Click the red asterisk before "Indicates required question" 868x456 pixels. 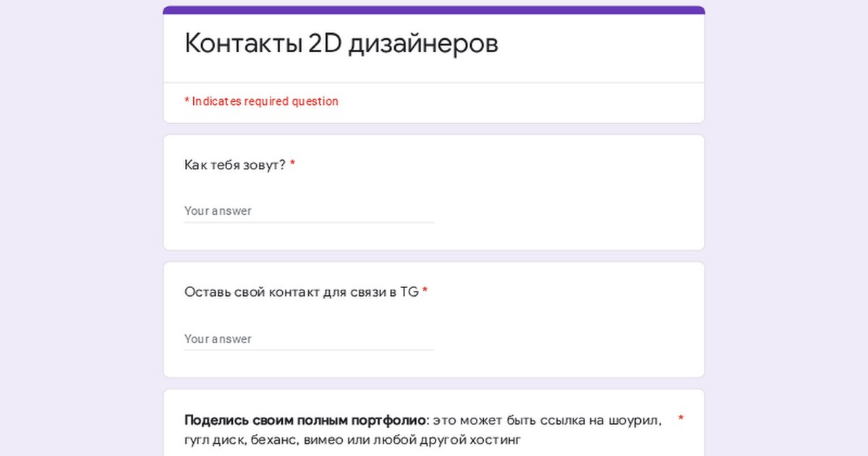pyautogui.click(x=187, y=102)
